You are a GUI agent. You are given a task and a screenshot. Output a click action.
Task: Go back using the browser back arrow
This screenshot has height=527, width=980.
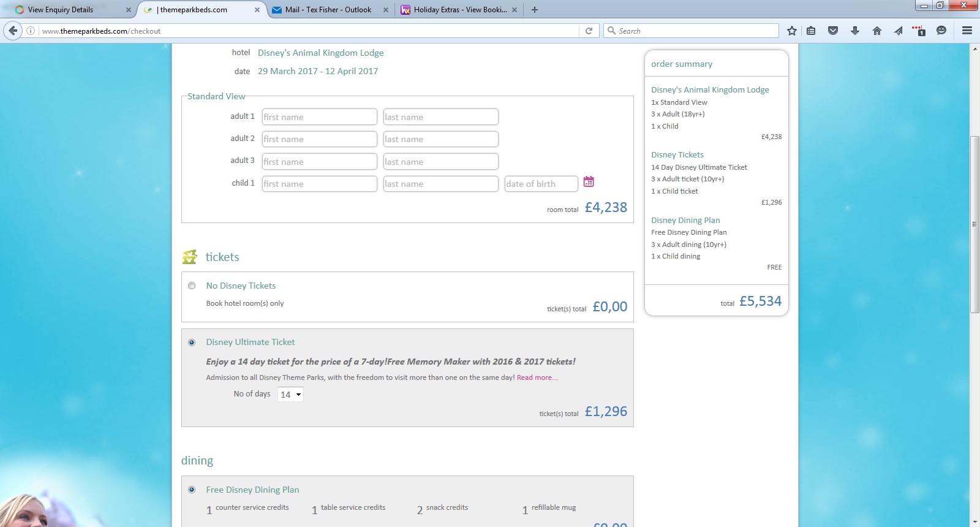(x=13, y=31)
